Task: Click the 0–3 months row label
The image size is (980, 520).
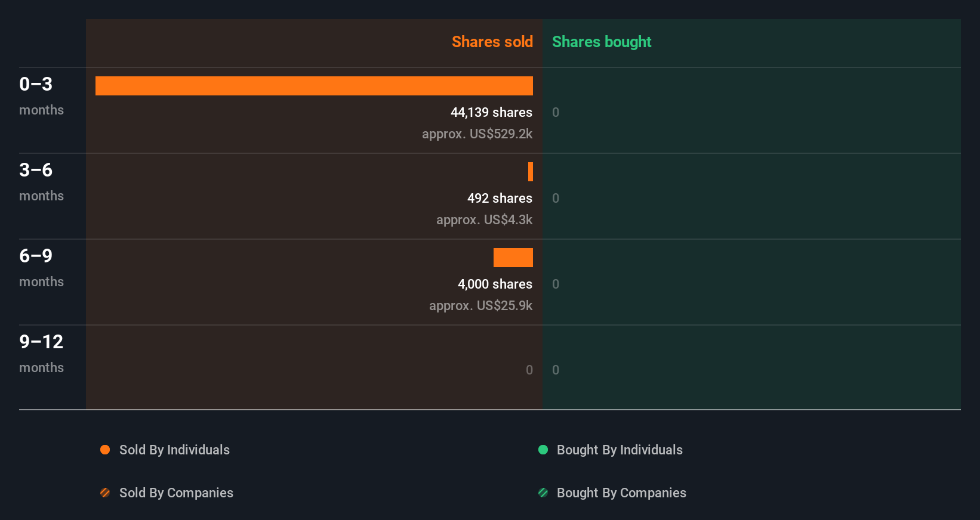Action: [41, 95]
